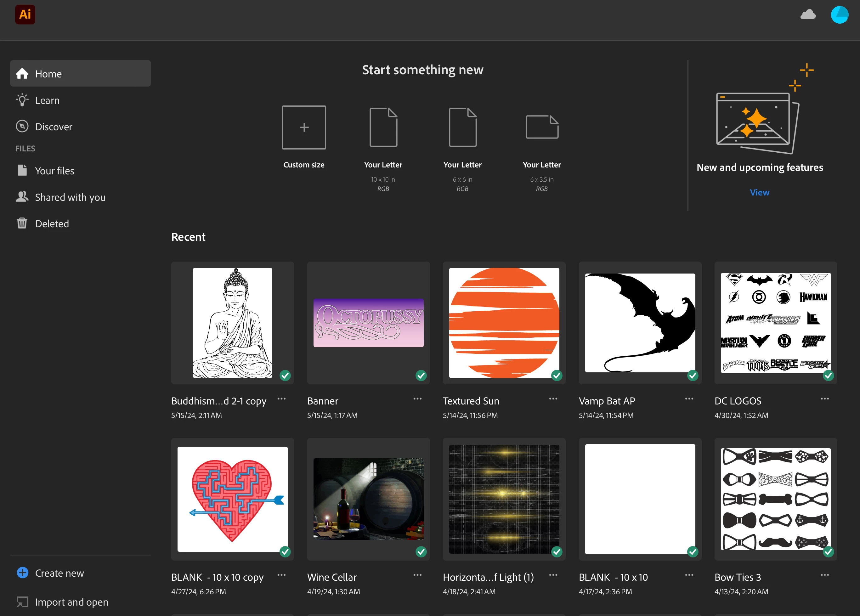This screenshot has width=860, height=616.
Task: Open the Deleted files section
Action: 52,224
